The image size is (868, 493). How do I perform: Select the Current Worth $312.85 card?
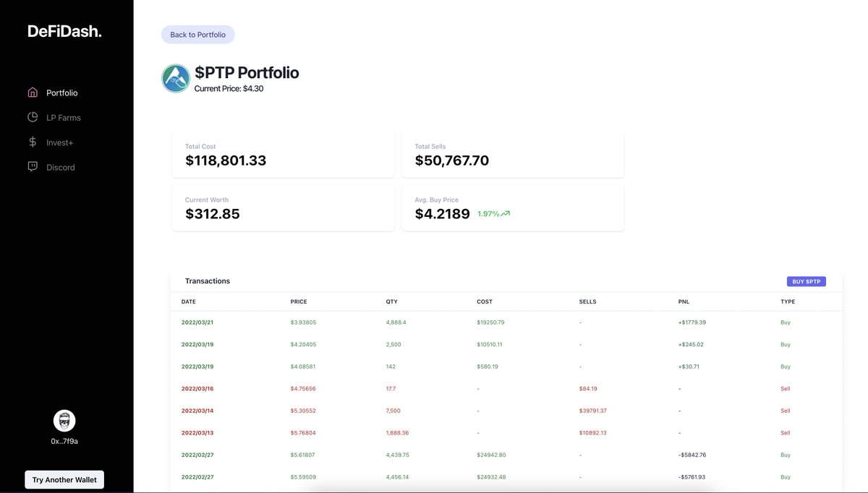coord(283,208)
